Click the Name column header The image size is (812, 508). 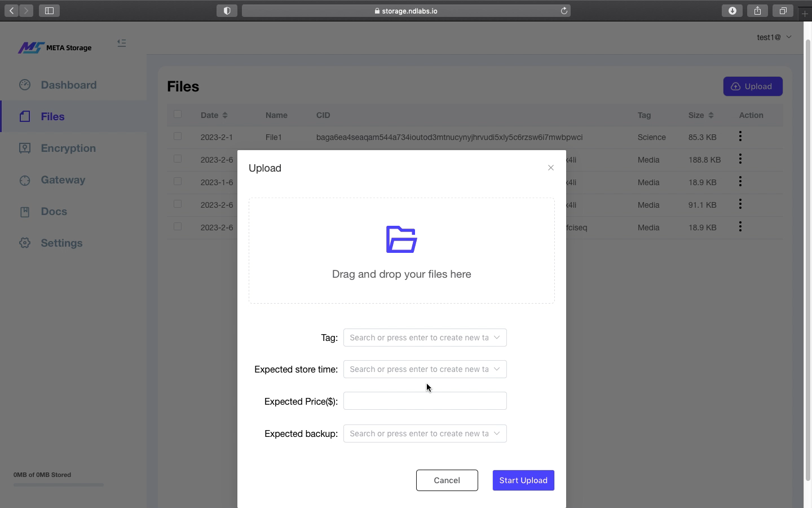pyautogui.click(x=276, y=115)
